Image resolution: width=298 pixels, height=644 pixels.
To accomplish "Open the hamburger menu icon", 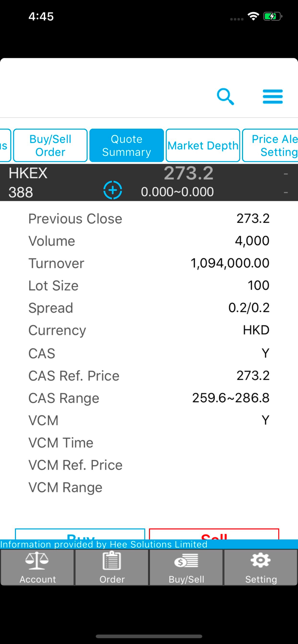I will click(x=272, y=97).
